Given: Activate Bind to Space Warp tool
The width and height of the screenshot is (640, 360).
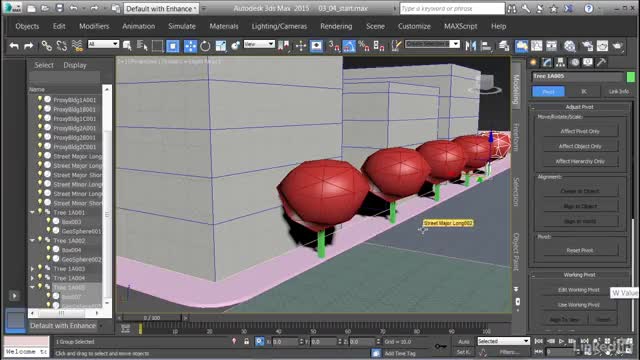Looking at the screenshot, I should click(x=77, y=46).
